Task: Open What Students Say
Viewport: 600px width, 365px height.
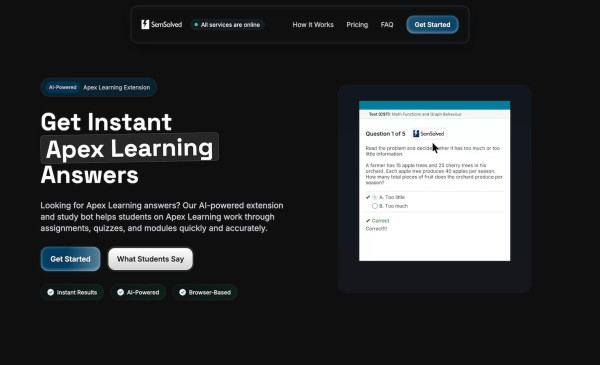Action: [x=150, y=259]
